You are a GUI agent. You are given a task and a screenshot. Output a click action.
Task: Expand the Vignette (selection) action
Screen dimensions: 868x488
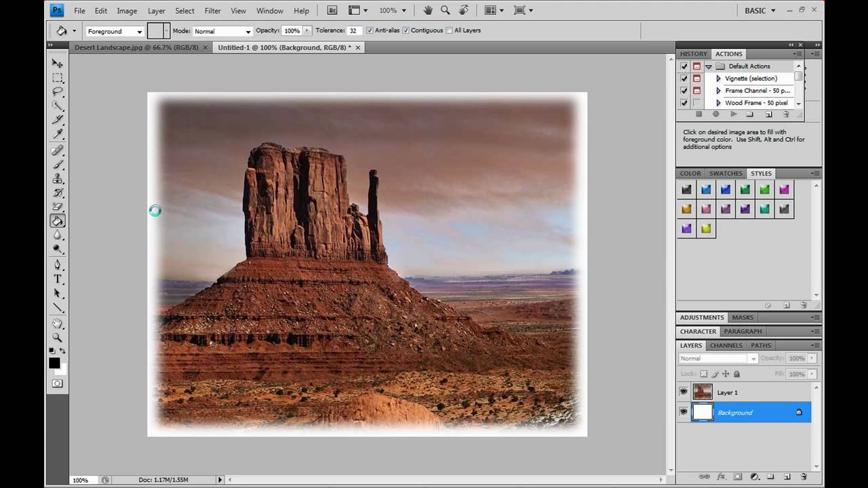(x=718, y=79)
